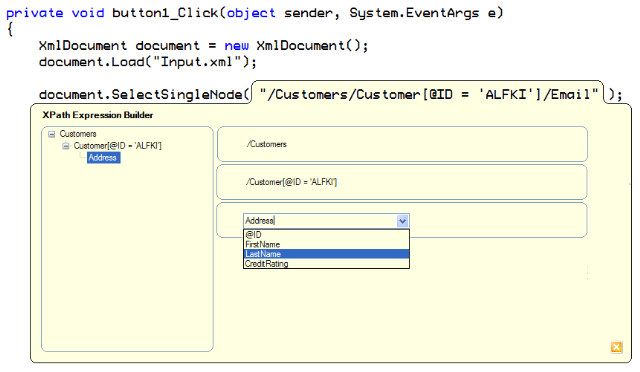Select the /Customer[@ID = 'ALFKI'] segment panel
This screenshot has width=640, height=372.
(402, 182)
